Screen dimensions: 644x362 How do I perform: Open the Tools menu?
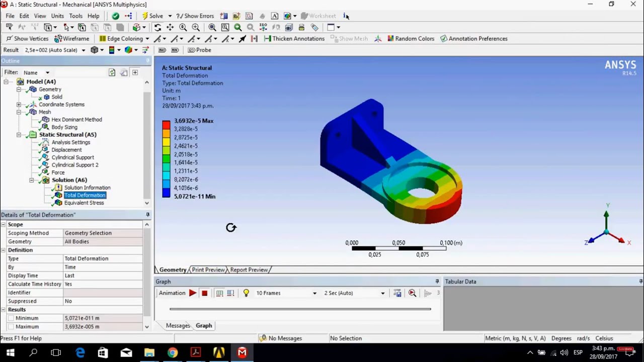75,16
